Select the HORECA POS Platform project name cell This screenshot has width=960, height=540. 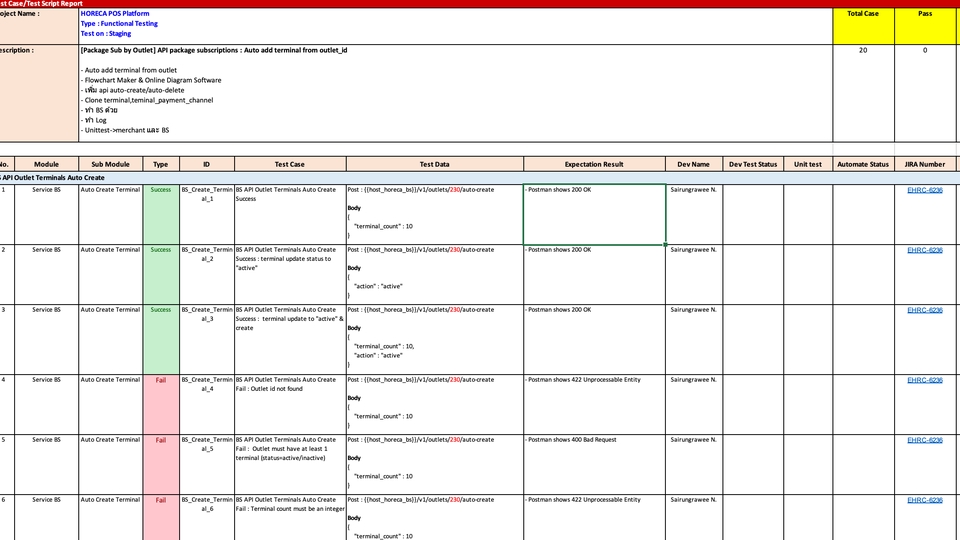point(455,14)
